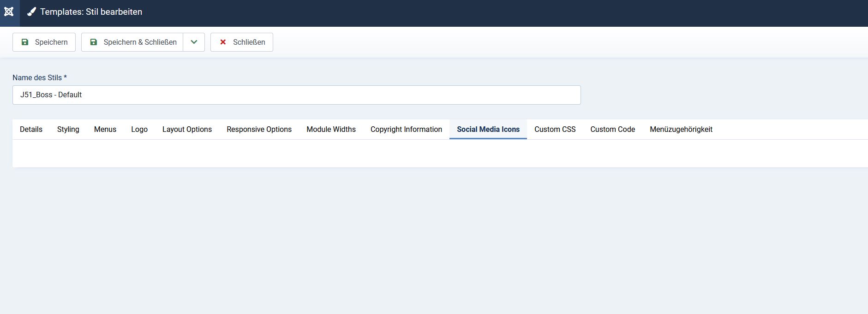This screenshot has width=868, height=314.
Task: Click the Social Media Icons tab
Action: click(x=488, y=130)
